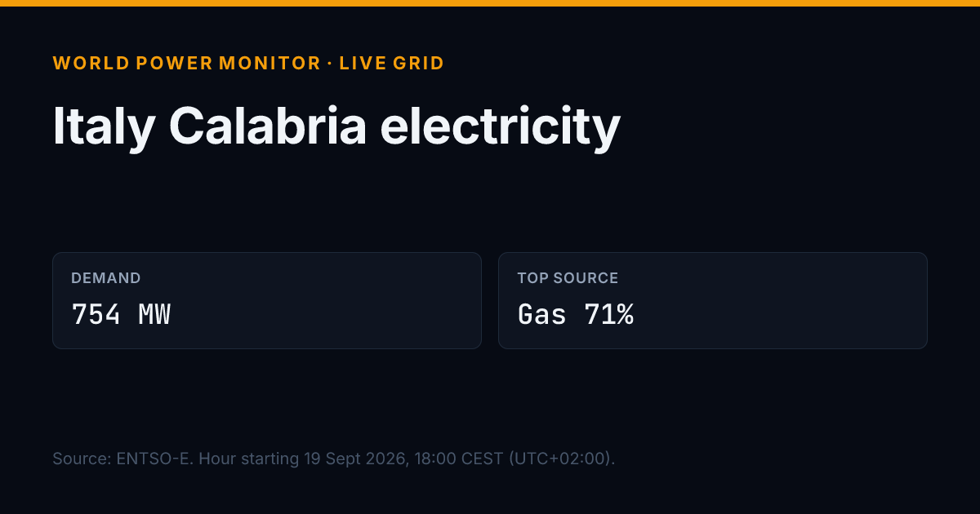Select the 754 MW value
This screenshot has width=980, height=514.
[122, 314]
